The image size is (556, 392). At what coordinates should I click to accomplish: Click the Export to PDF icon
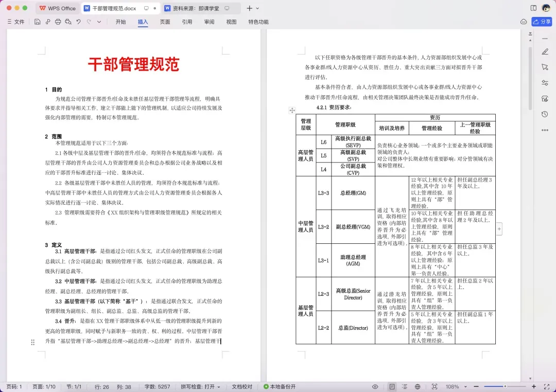pos(47,22)
